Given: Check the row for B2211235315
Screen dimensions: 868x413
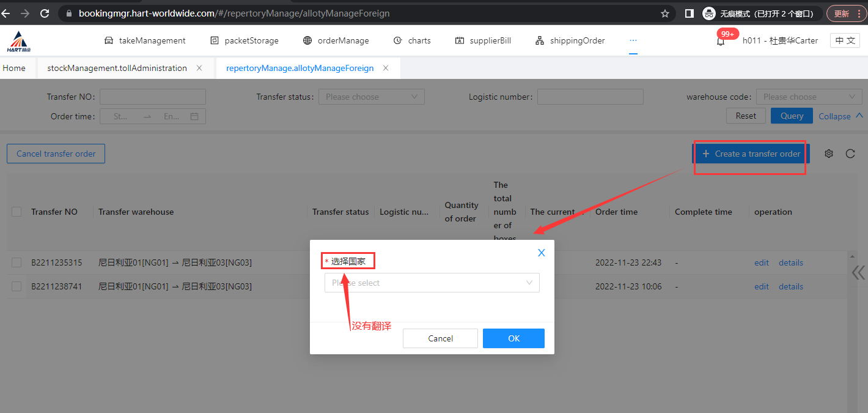Looking at the screenshot, I should pyautogui.click(x=17, y=262).
